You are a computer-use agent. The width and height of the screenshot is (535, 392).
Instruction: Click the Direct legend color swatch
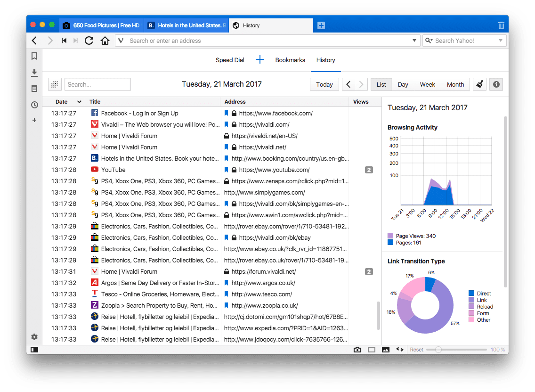tap(471, 293)
